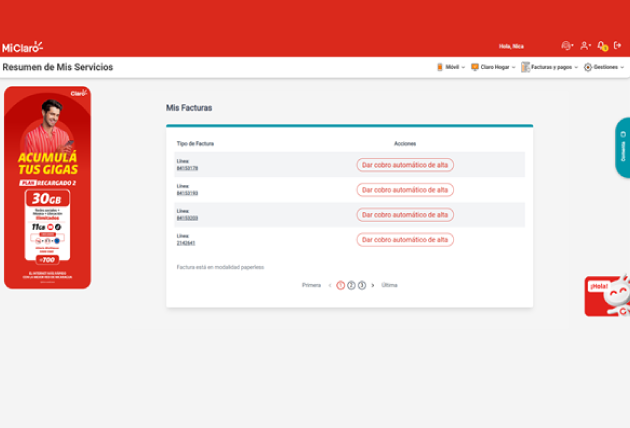Click the monitor icon beside Claro Hogar

[x=475, y=67]
